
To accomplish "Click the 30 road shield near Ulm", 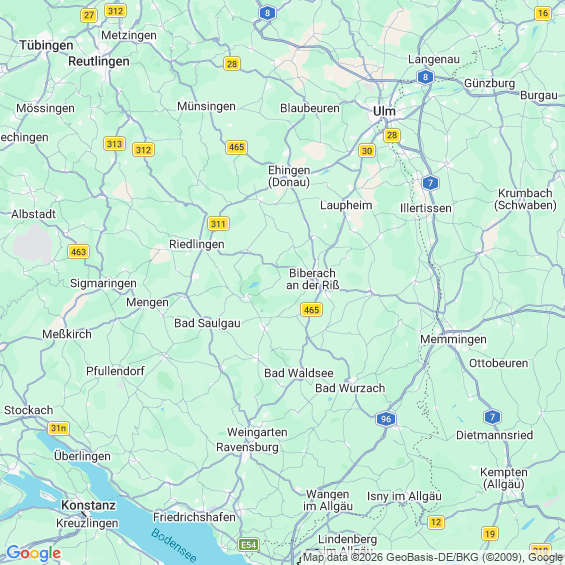I will pos(367,151).
